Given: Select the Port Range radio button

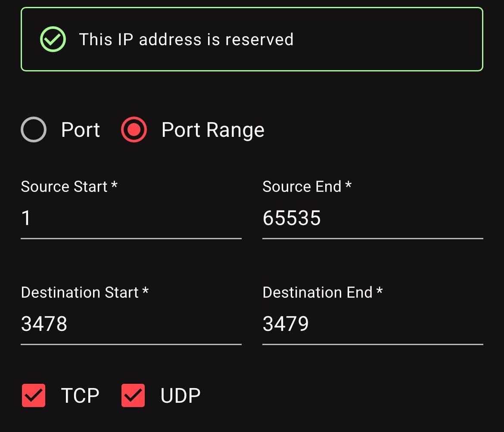Looking at the screenshot, I should click(x=134, y=130).
